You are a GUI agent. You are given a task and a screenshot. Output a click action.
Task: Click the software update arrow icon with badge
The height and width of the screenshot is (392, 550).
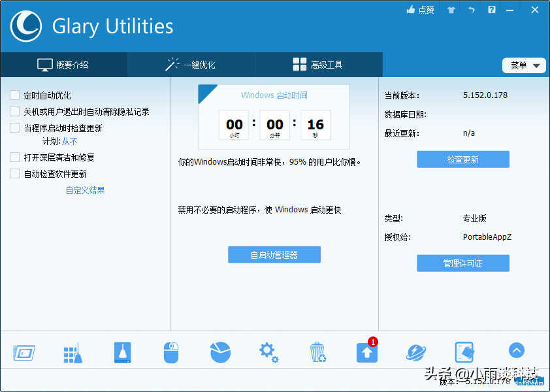[x=366, y=352]
